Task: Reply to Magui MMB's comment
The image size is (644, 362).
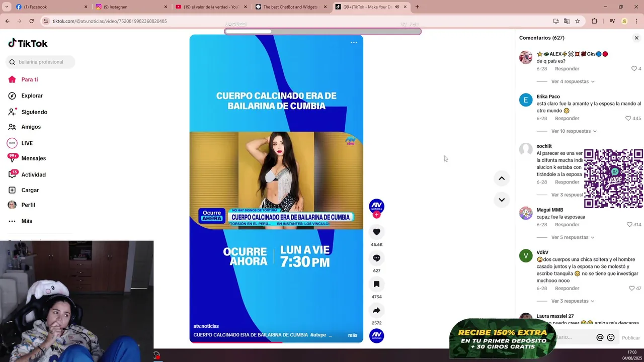Action: point(567,225)
